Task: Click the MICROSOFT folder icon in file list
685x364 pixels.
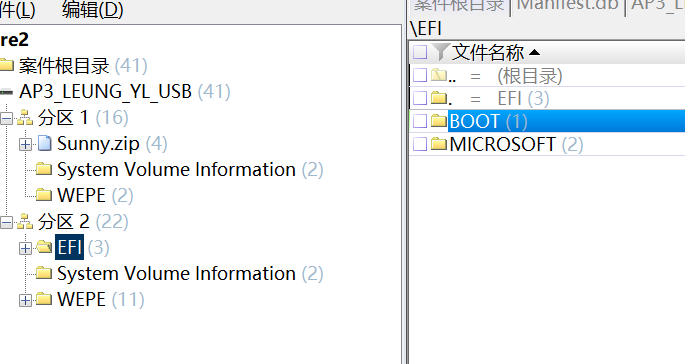Action: (439, 144)
